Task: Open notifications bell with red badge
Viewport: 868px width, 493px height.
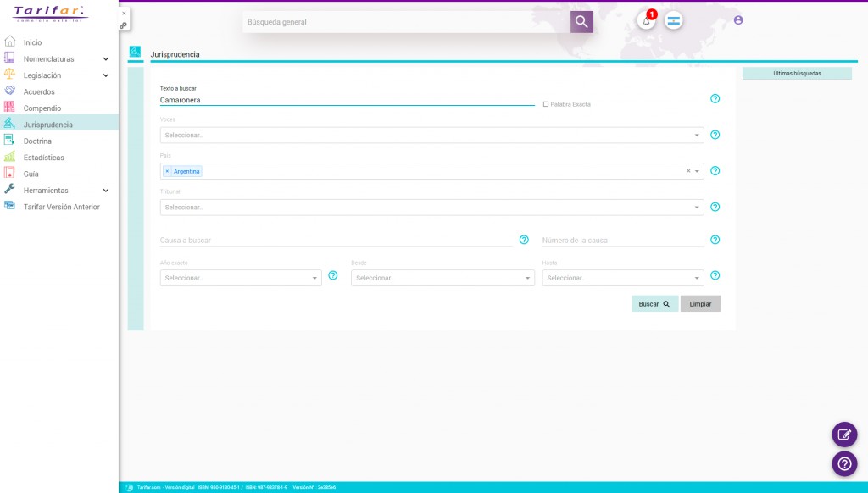Action: tap(646, 21)
